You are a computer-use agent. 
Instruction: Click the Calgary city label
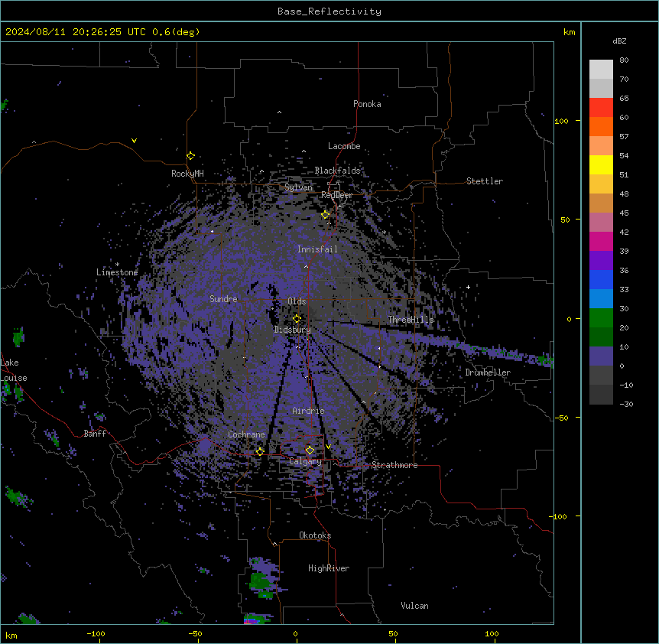tap(305, 461)
